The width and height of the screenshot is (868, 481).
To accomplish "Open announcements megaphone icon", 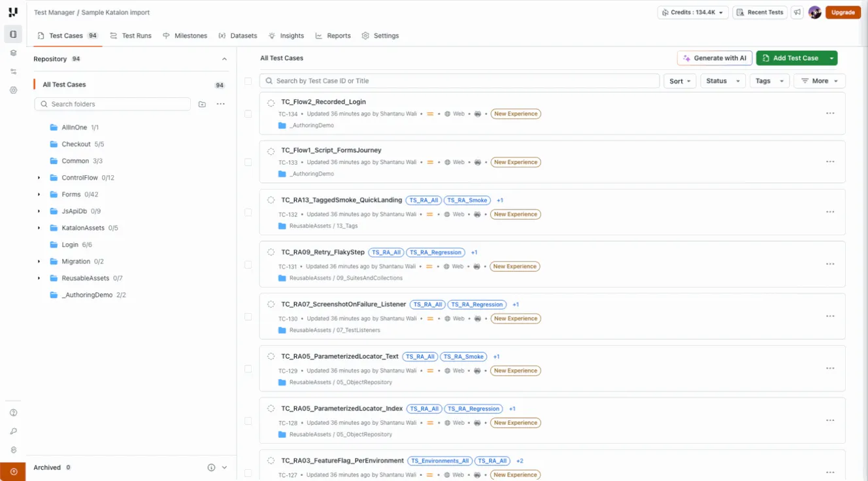I will (797, 12).
